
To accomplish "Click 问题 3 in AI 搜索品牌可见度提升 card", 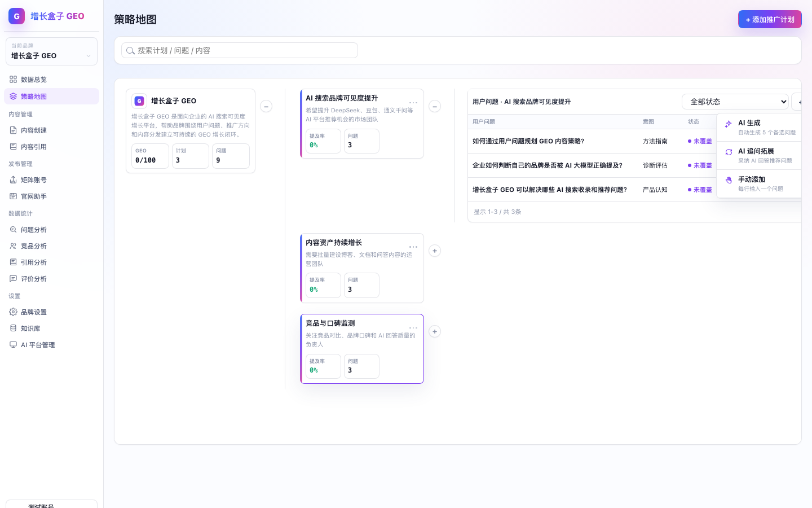I will pos(361,141).
